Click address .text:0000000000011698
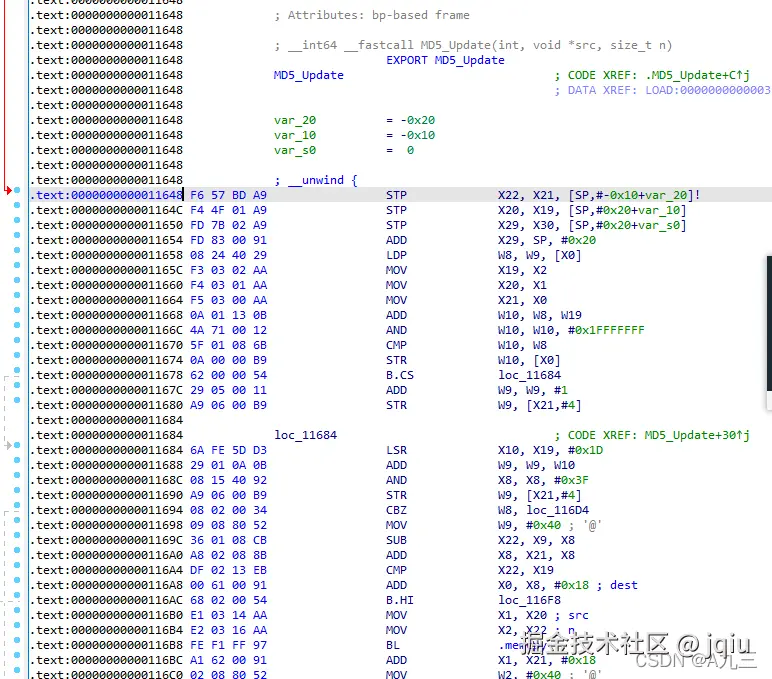 coord(106,525)
